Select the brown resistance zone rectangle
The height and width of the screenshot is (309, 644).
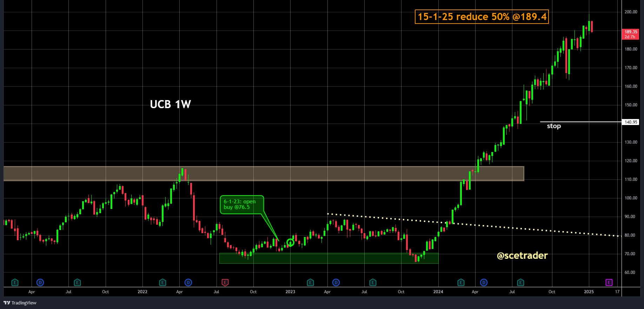click(x=264, y=173)
